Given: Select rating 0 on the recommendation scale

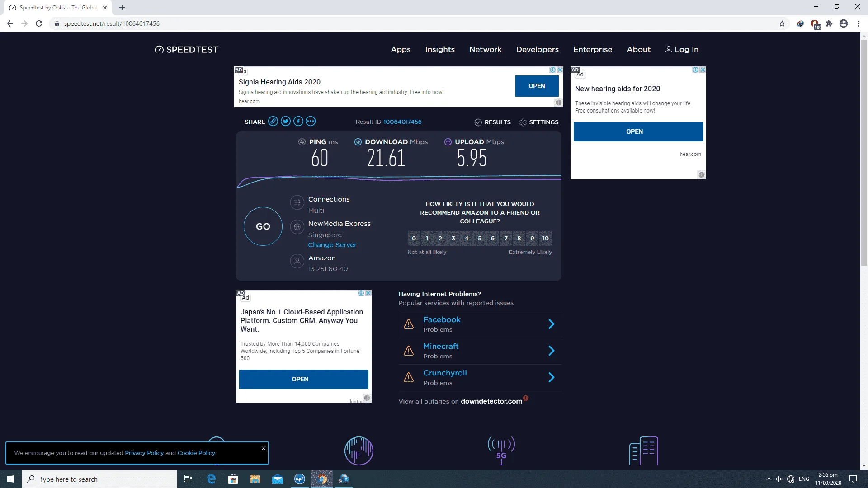Looking at the screenshot, I should click(x=414, y=239).
